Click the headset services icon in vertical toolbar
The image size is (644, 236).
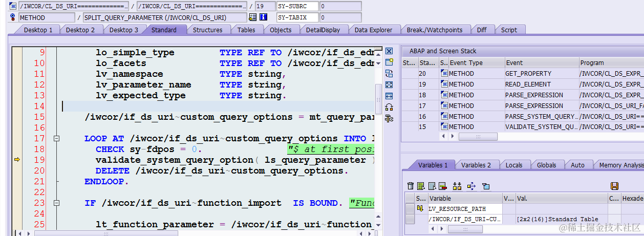(x=389, y=107)
